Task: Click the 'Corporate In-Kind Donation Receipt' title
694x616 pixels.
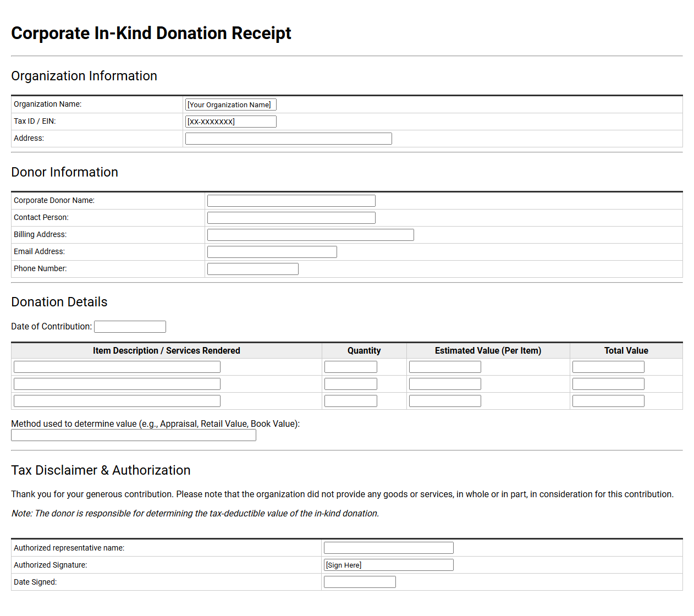Action: pyautogui.click(x=151, y=33)
